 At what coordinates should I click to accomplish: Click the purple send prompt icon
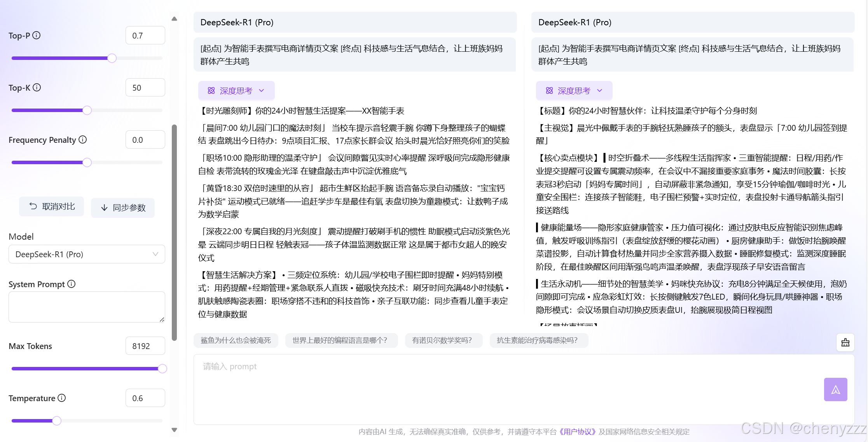click(835, 389)
